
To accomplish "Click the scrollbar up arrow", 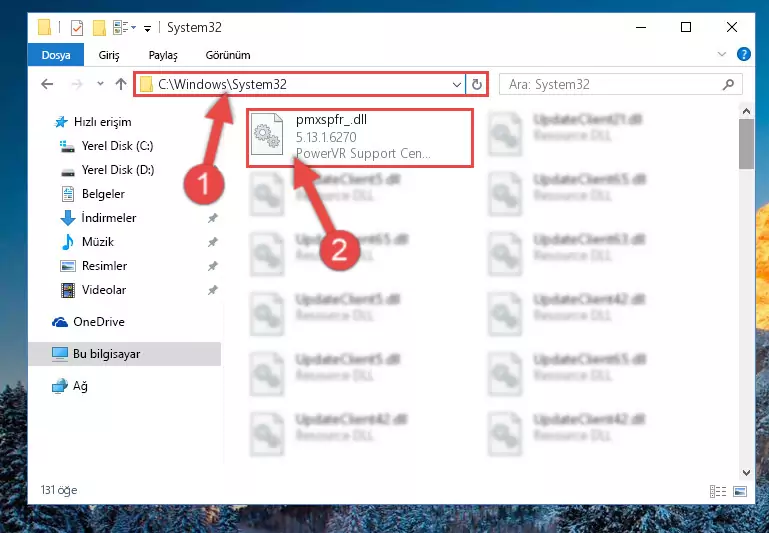I will (746, 111).
